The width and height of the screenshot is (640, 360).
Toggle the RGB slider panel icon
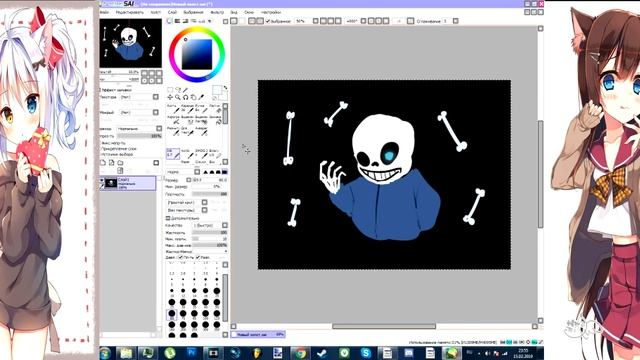pyautogui.click(x=177, y=21)
